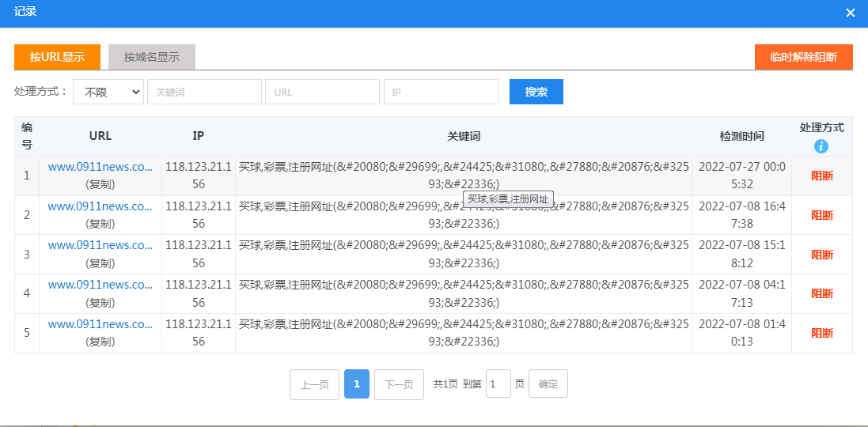
Task: Focus the URL filter input field
Action: (322, 92)
